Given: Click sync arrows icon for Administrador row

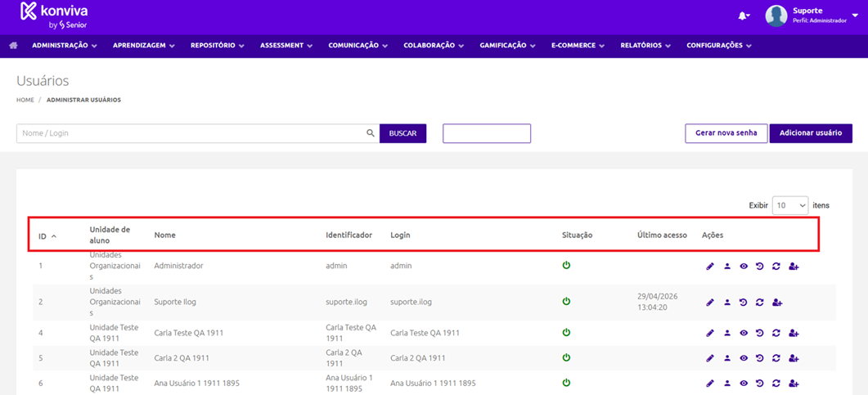Looking at the screenshot, I should tap(776, 267).
